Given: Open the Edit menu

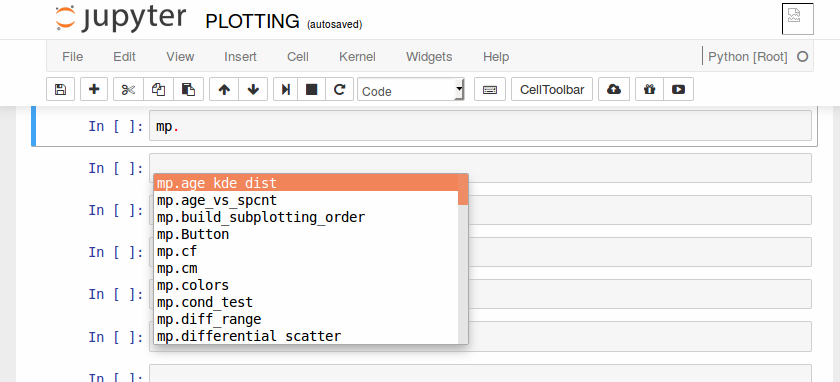Looking at the screenshot, I should click(124, 57).
